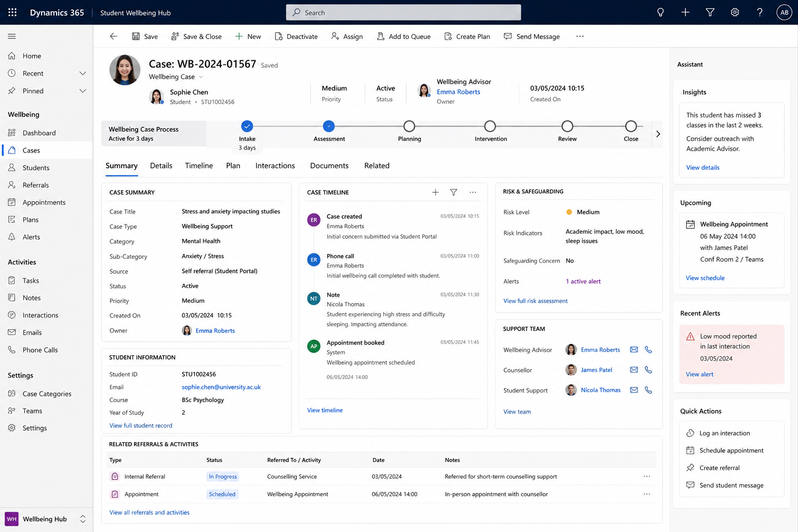This screenshot has width=798, height=532.
Task: Click the Search box
Action: (x=403, y=12)
